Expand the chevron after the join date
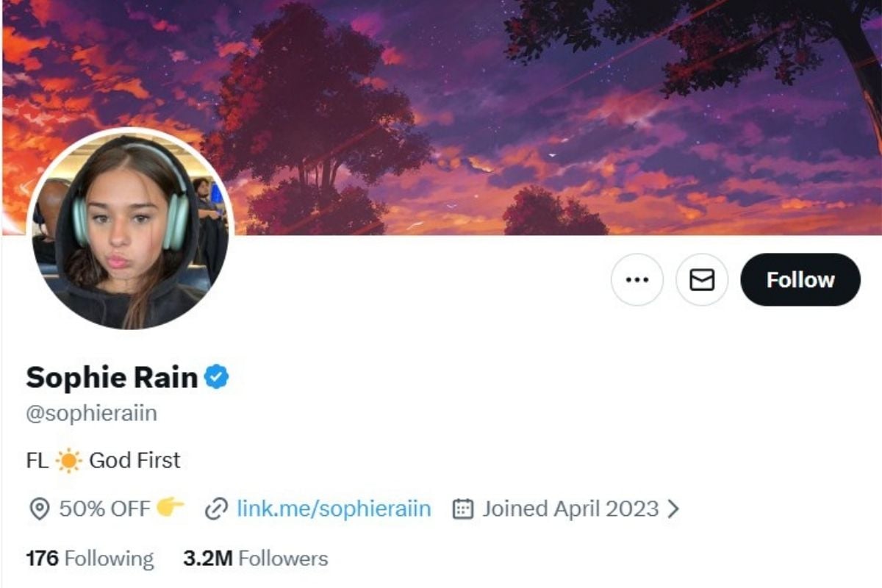 (673, 509)
